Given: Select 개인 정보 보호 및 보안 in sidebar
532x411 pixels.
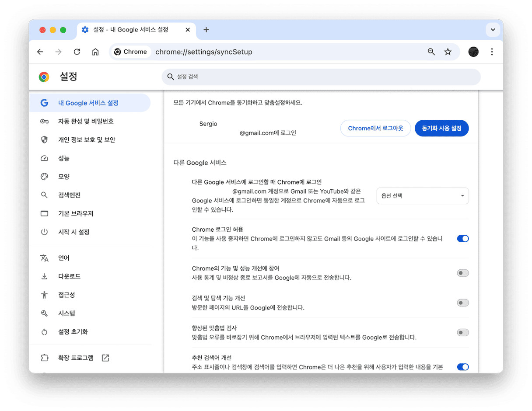Looking at the screenshot, I should [87, 140].
